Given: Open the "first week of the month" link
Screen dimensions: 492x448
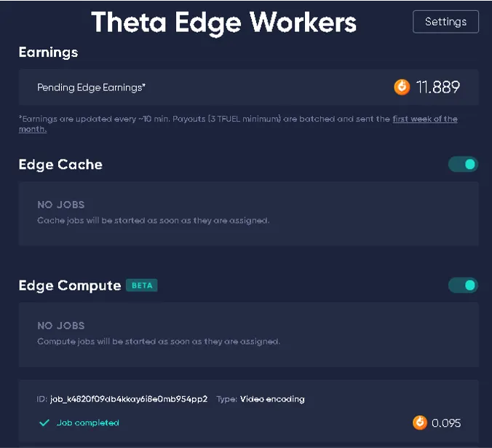Looking at the screenshot, I should click(424, 119).
